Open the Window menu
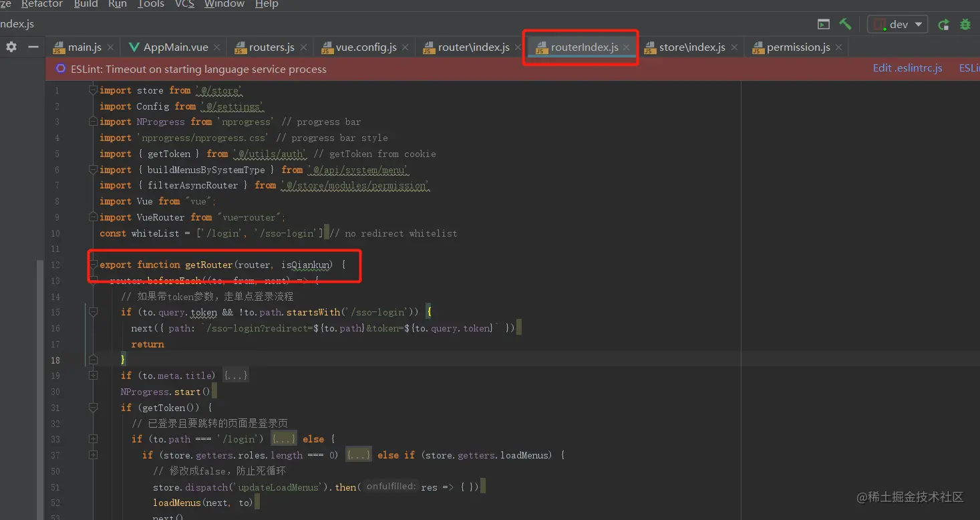980x520 pixels. (224, 4)
